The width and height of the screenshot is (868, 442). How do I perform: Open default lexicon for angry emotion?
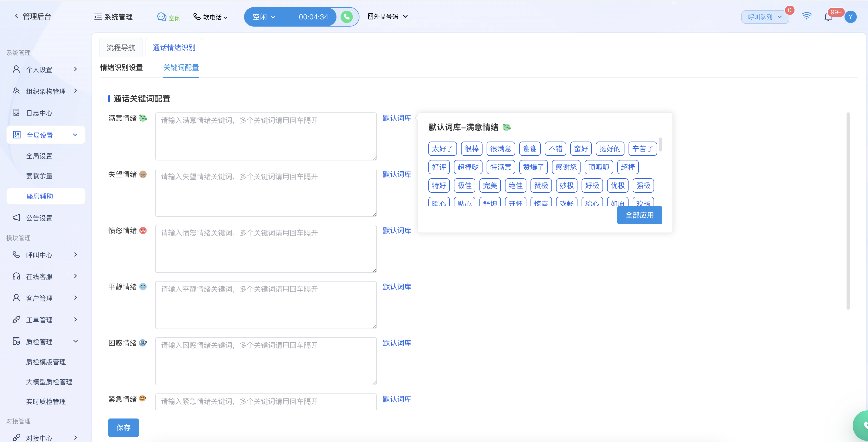click(x=396, y=231)
